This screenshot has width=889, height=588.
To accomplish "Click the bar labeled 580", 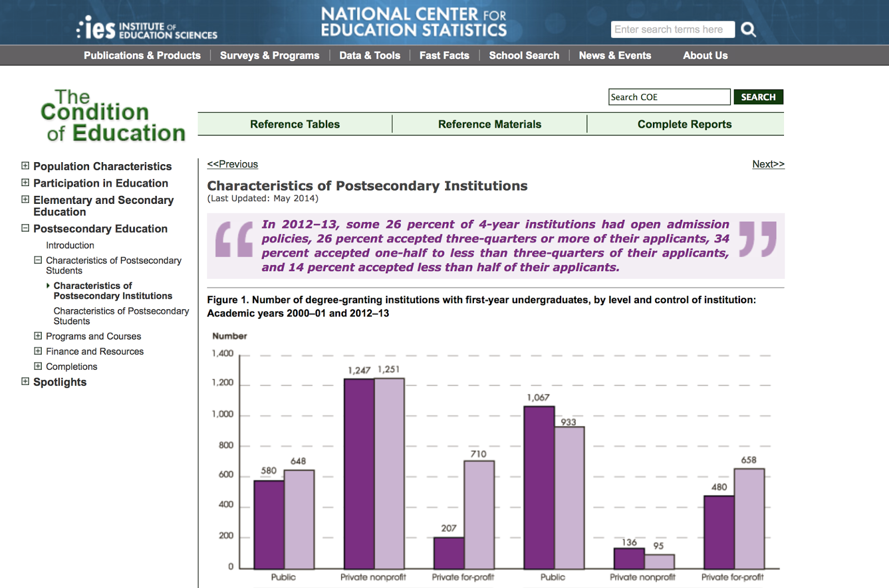I will [x=269, y=525].
